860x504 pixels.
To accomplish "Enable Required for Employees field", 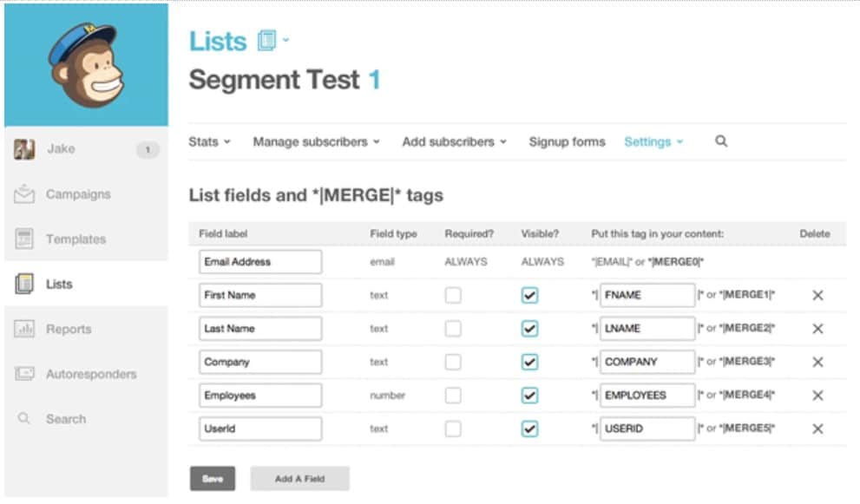I will (453, 396).
